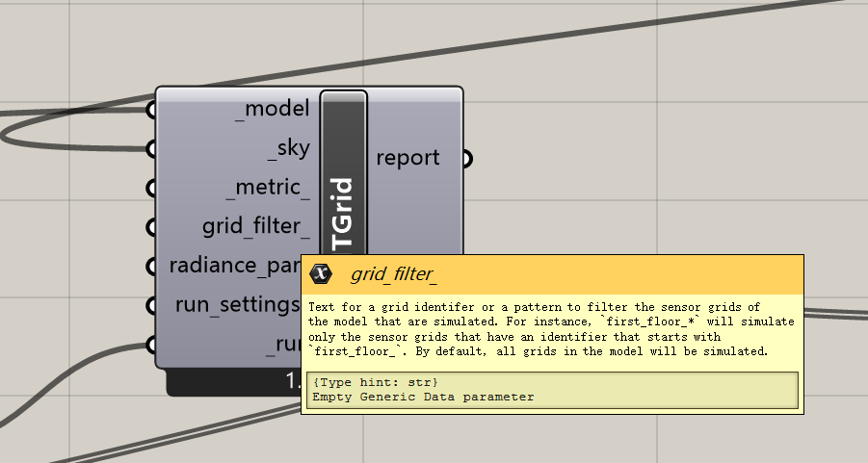This screenshot has width=868, height=463.
Task: Select the _metric_ input parameter
Action: [x=269, y=188]
